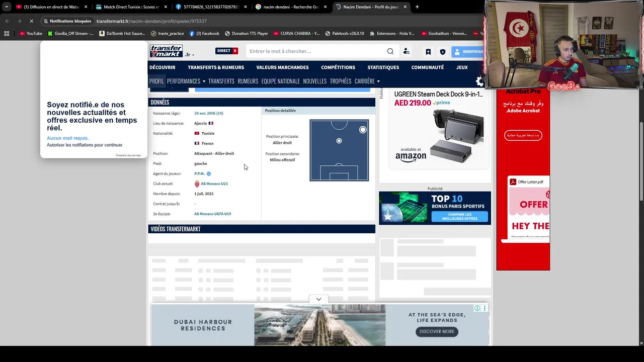
Task: Open the VALEURS MARCHANDES menu
Action: click(x=282, y=67)
